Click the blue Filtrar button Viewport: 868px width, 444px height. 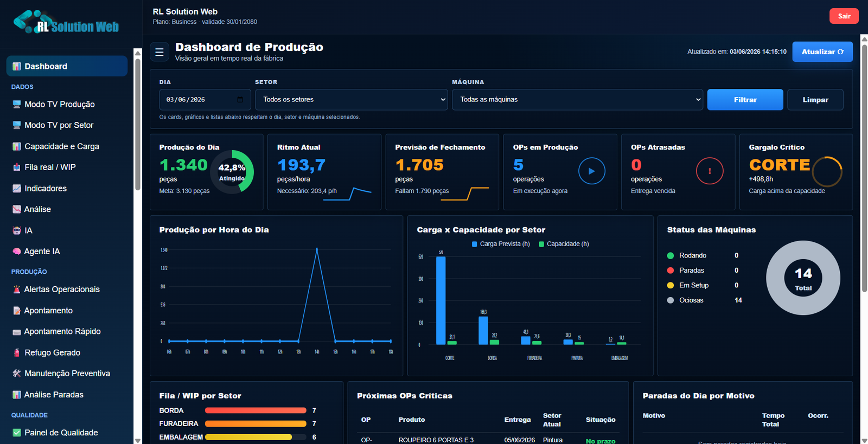pyautogui.click(x=745, y=100)
